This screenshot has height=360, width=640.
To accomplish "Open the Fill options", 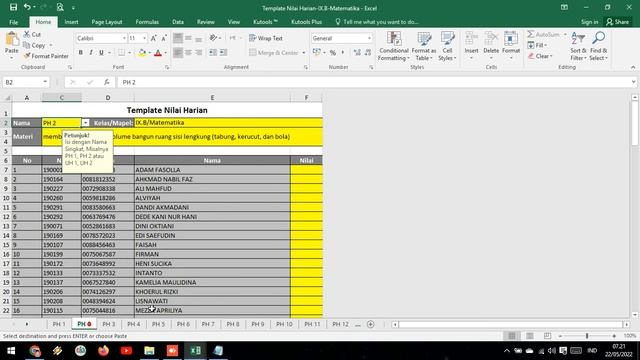I will 537,45.
